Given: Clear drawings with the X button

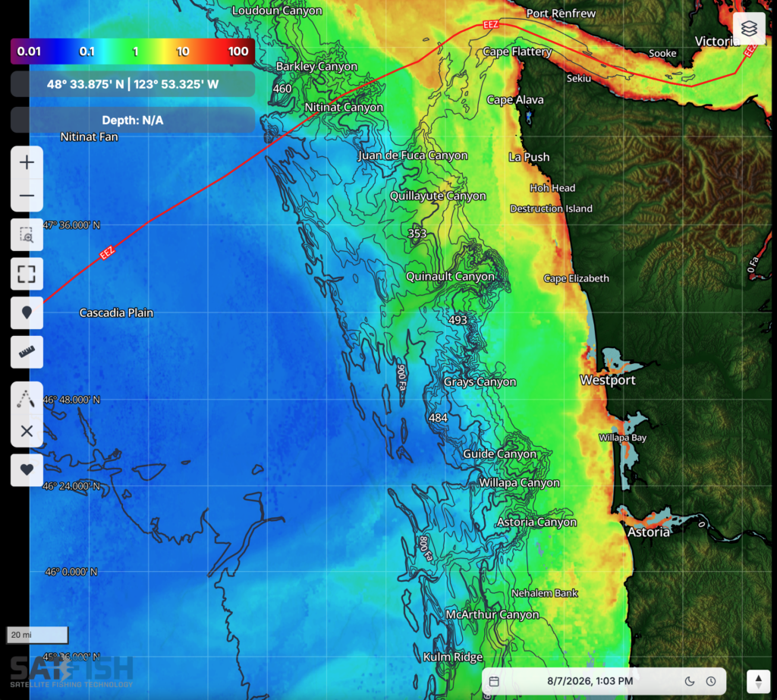Looking at the screenshot, I should click(x=27, y=431).
